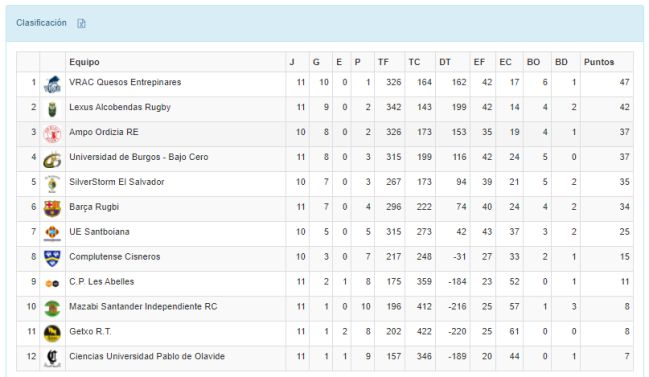Click the Getxo R.T. round logo
Image resolution: width=649 pixels, height=377 pixels.
point(52,334)
